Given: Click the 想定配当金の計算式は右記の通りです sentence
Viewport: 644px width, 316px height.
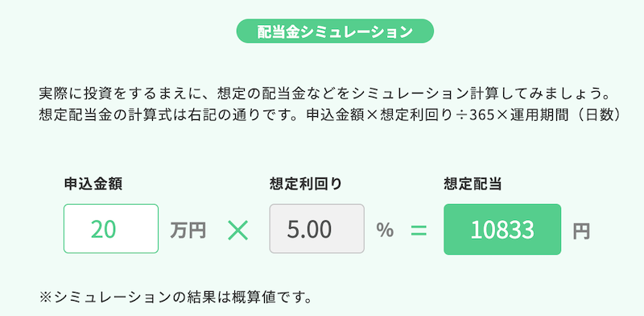Looking at the screenshot, I should (171, 114).
